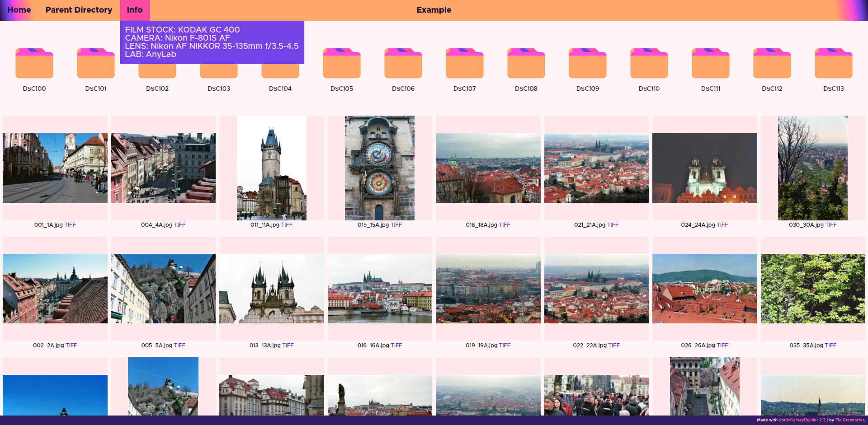868x425 pixels.
Task: Open the DSC106 folder
Action: pyautogui.click(x=403, y=64)
